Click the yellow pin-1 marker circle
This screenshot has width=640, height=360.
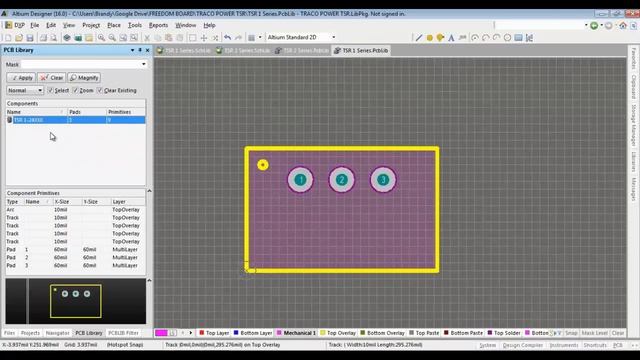pos(263,165)
